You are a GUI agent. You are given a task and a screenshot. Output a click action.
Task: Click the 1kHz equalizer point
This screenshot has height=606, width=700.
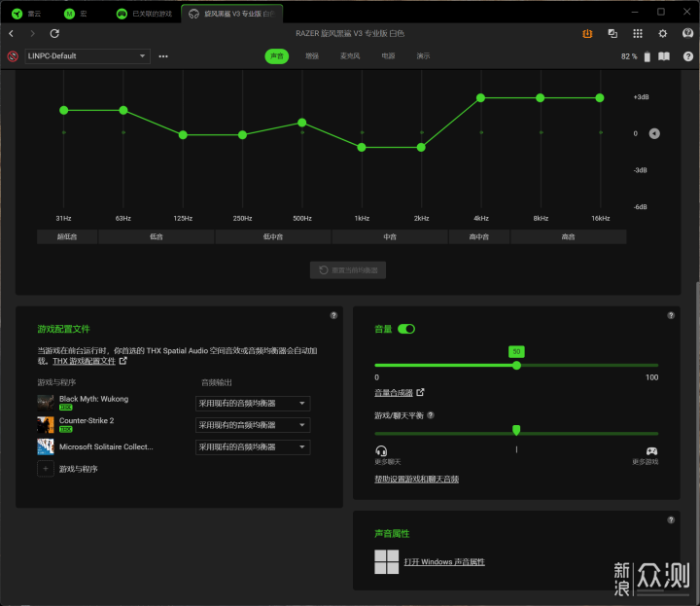pyautogui.click(x=362, y=148)
